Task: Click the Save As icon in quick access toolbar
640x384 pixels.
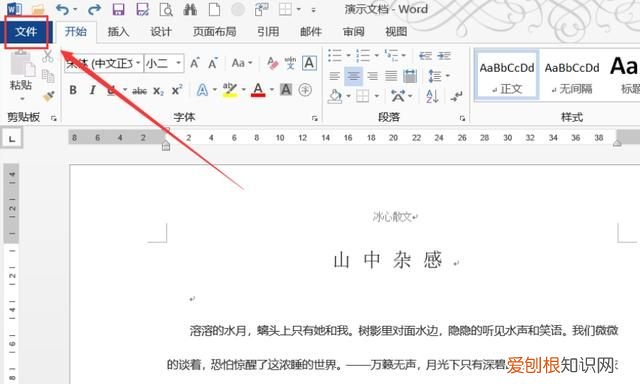Action: tap(142, 9)
